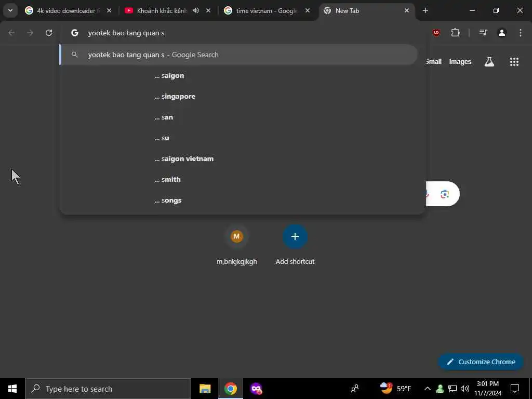Choose the '... smith' suggestion
This screenshot has width=532, height=399.
(238, 179)
